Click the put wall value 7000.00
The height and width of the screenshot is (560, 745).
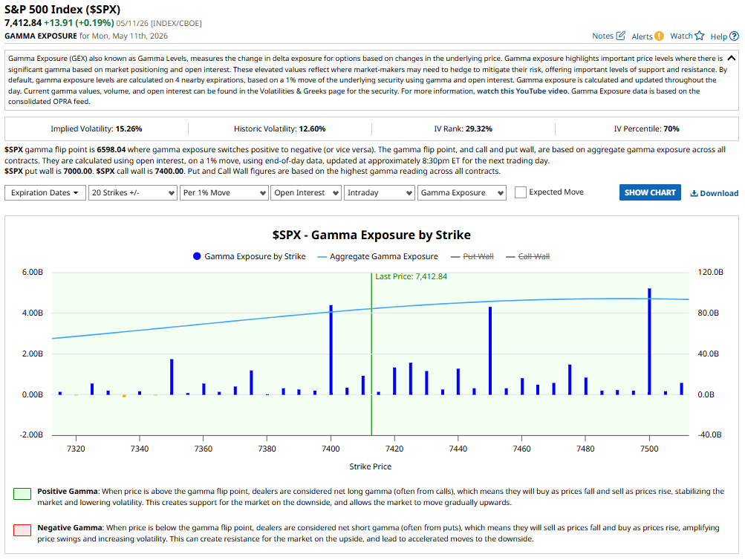coord(77,171)
